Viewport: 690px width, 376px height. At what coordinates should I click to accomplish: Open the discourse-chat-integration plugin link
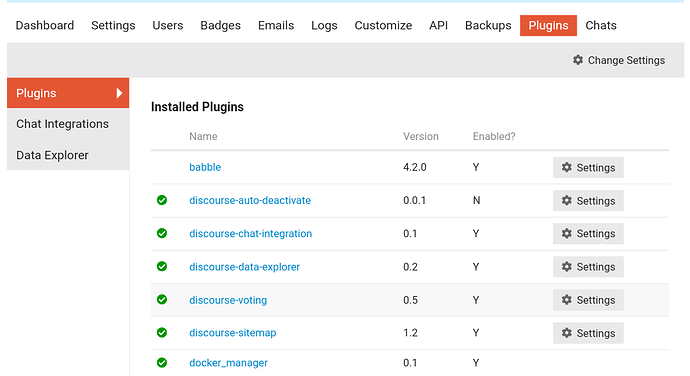[x=250, y=233]
